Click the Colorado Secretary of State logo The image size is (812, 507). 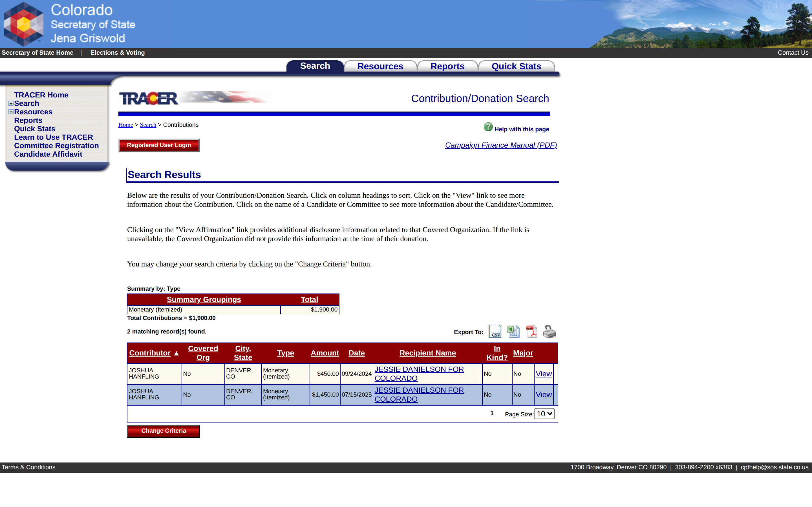pyautogui.click(x=23, y=24)
